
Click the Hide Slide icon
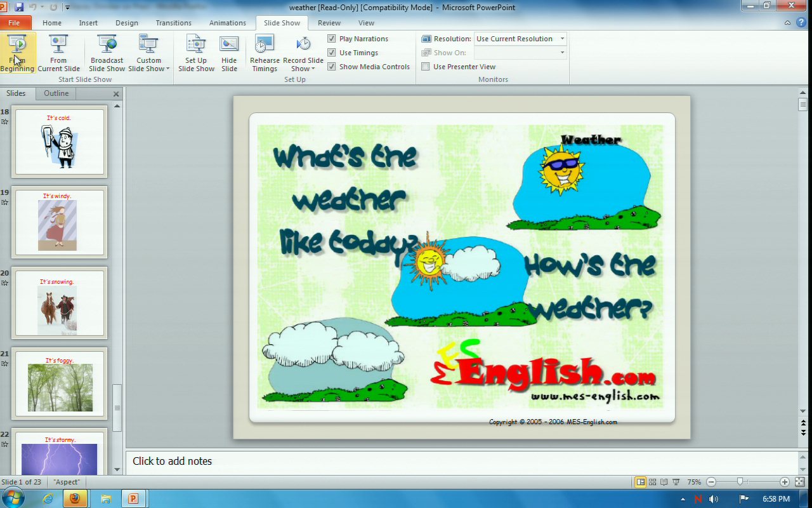click(229, 44)
